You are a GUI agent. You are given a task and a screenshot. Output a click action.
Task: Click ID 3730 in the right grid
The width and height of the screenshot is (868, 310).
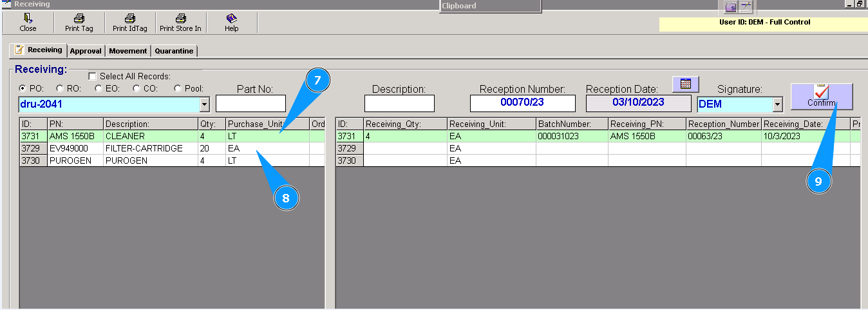pyautogui.click(x=350, y=160)
